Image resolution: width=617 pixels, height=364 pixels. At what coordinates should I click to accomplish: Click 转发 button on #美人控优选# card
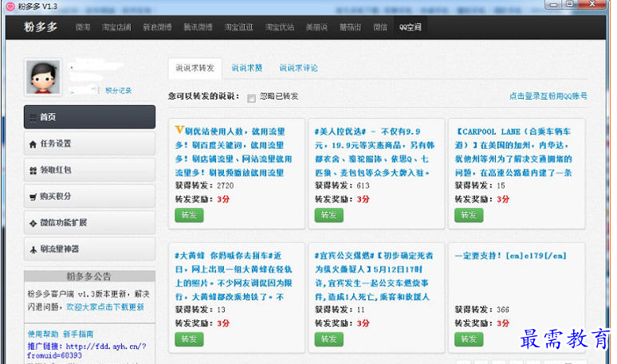(x=329, y=215)
